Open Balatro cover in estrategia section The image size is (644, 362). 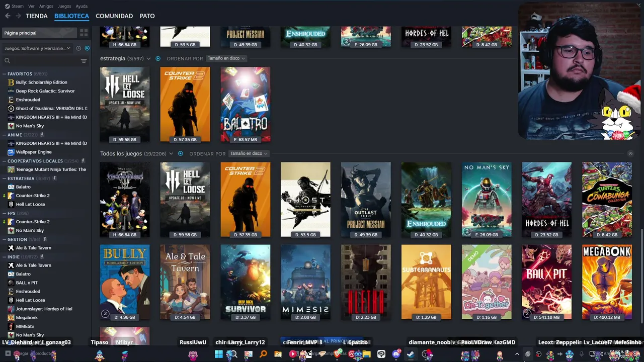246,105
